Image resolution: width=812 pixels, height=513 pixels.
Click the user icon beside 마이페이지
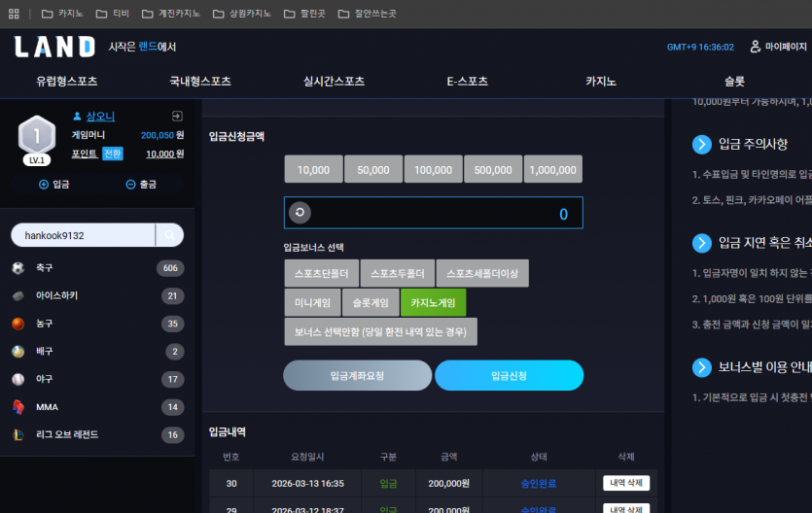pos(755,47)
